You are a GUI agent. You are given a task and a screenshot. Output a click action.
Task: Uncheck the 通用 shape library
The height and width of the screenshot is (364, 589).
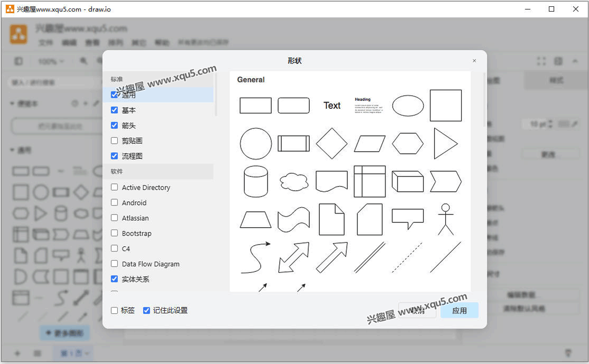pos(114,95)
